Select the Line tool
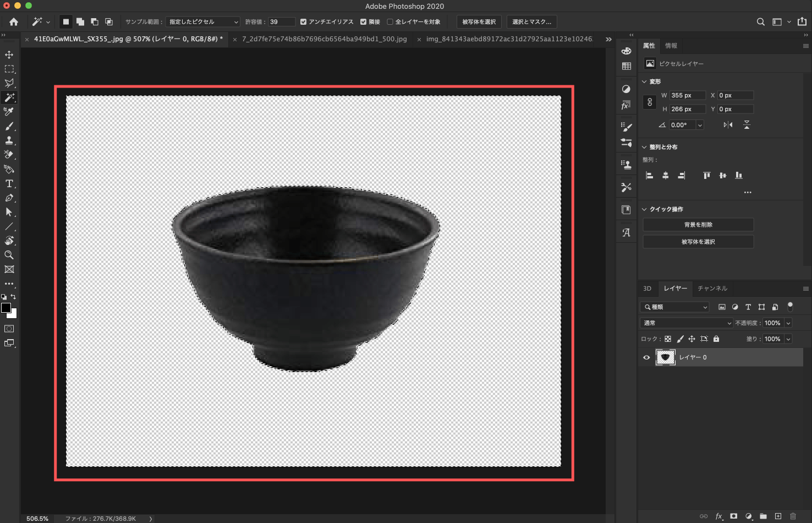Viewport: 812px width, 523px height. coord(9,226)
